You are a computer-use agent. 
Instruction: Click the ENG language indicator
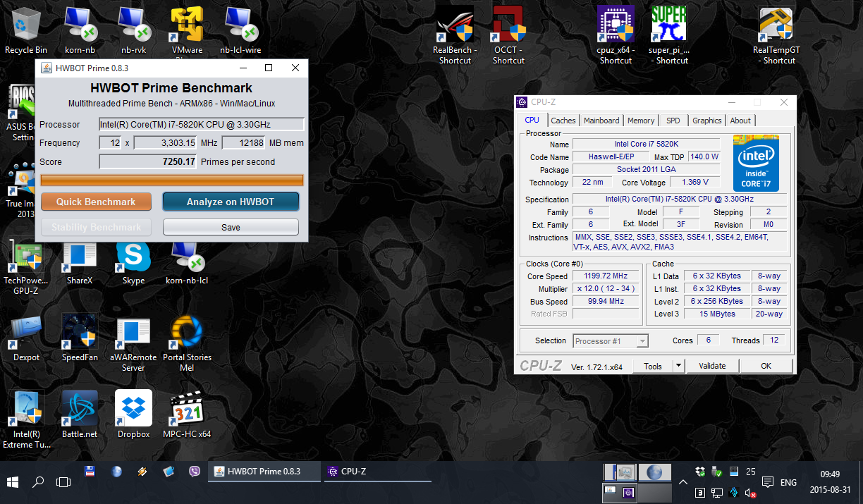[x=789, y=483]
